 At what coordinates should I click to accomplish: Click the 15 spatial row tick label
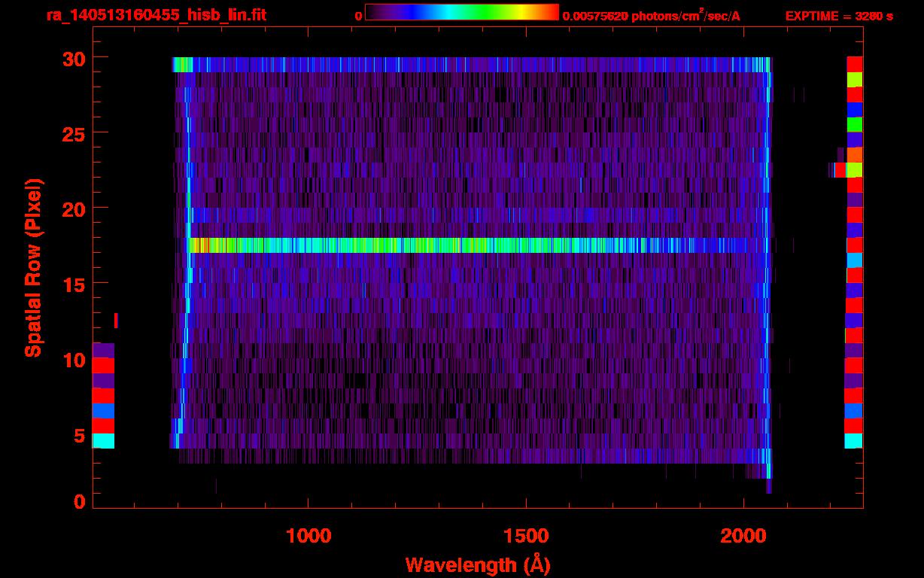click(x=74, y=284)
